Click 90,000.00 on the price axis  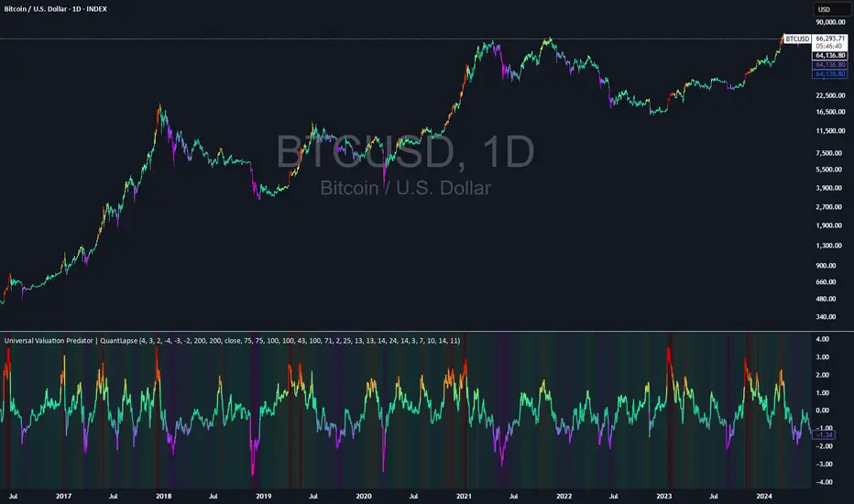(830, 22)
